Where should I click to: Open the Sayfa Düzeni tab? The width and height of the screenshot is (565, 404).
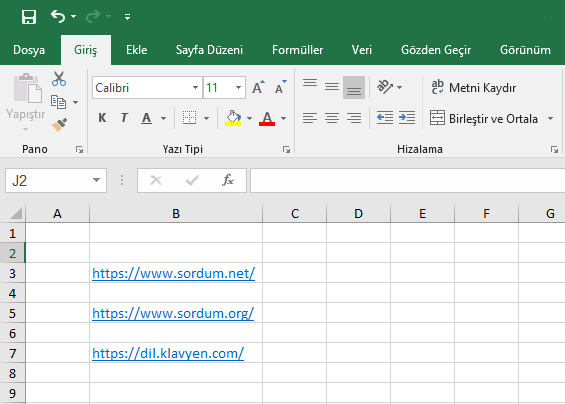click(x=209, y=50)
